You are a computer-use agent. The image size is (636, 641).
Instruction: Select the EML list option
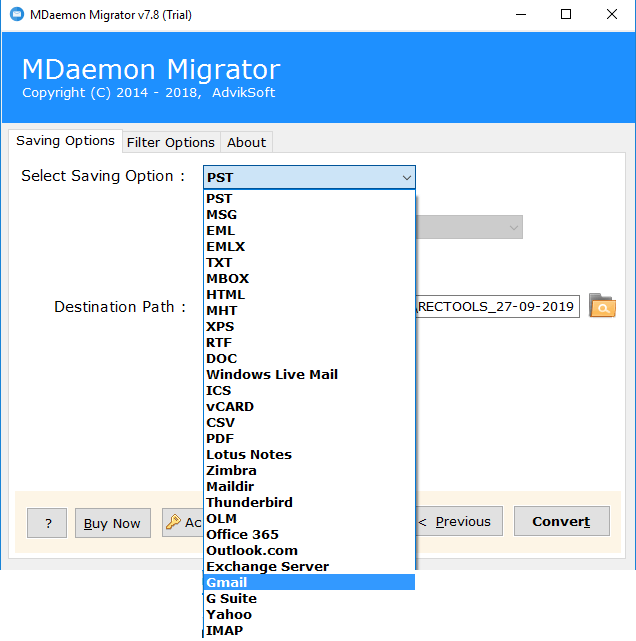[x=309, y=231]
